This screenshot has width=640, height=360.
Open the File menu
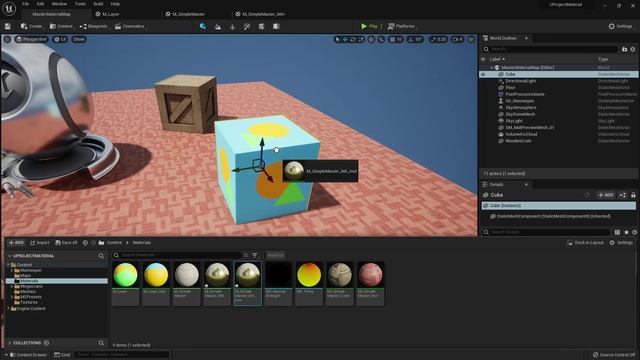click(x=25, y=4)
